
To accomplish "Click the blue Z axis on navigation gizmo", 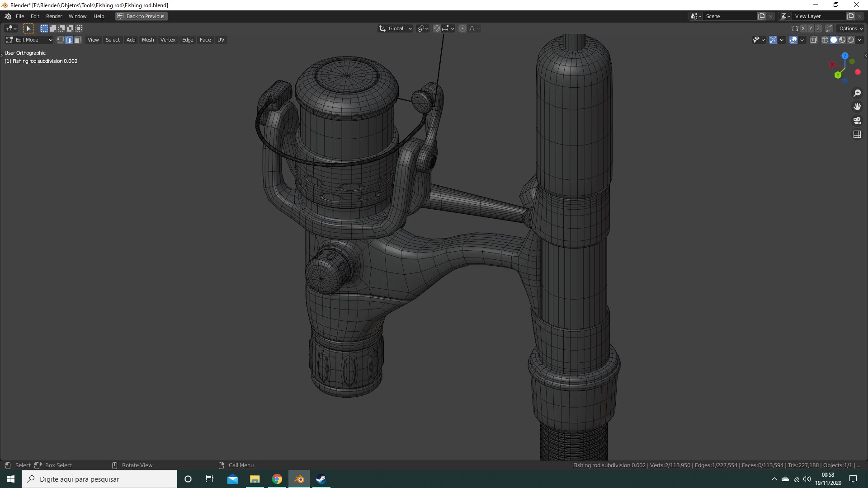I will click(844, 56).
